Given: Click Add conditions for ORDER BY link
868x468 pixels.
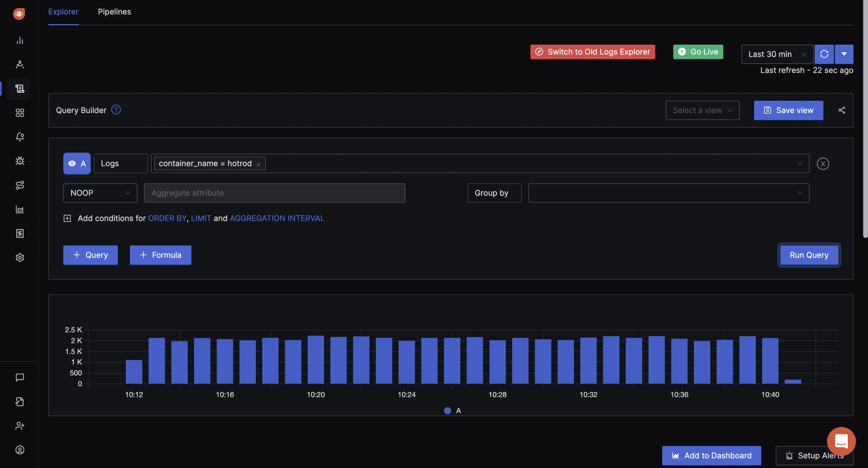Looking at the screenshot, I should click(167, 218).
